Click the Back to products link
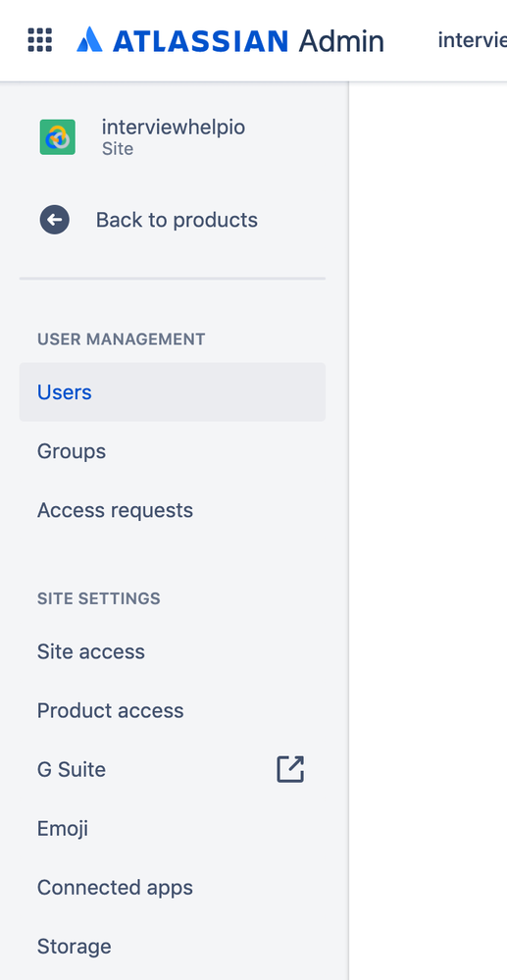 (177, 220)
